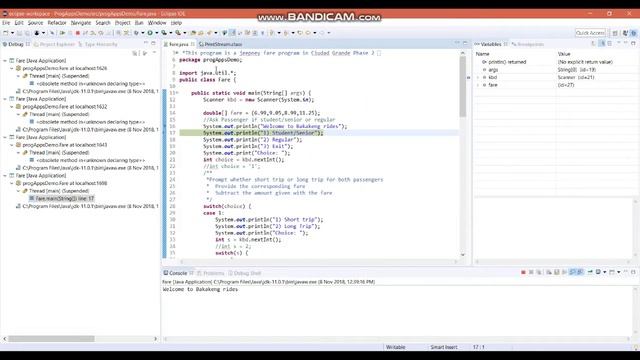Maximize the Variables view icon
The width and height of the screenshot is (640, 360).
633,43
